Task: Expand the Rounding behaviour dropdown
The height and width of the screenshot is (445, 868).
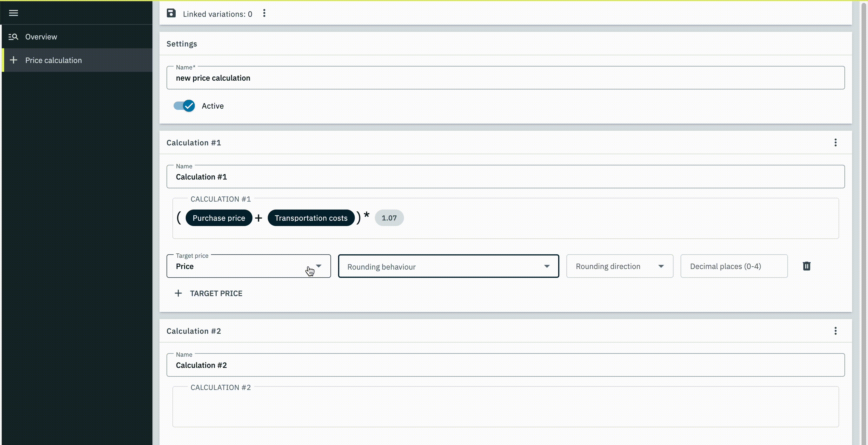Action: [x=448, y=266]
